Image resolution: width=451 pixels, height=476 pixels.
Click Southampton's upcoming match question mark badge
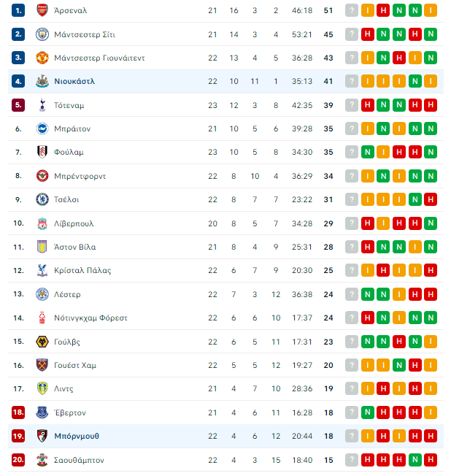coord(352,460)
